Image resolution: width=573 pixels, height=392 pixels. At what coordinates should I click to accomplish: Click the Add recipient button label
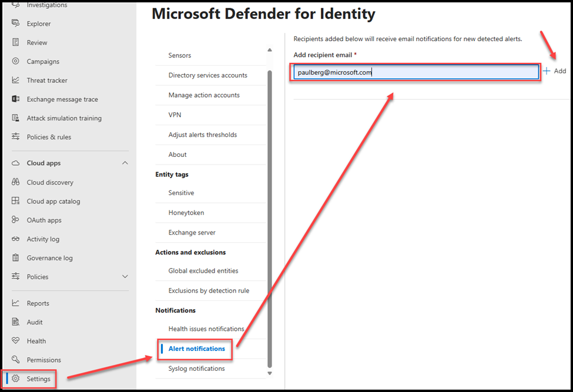click(560, 71)
